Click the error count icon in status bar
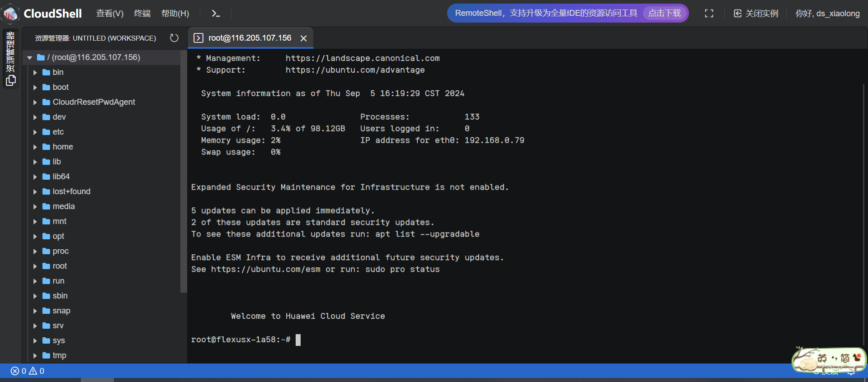 [15, 371]
